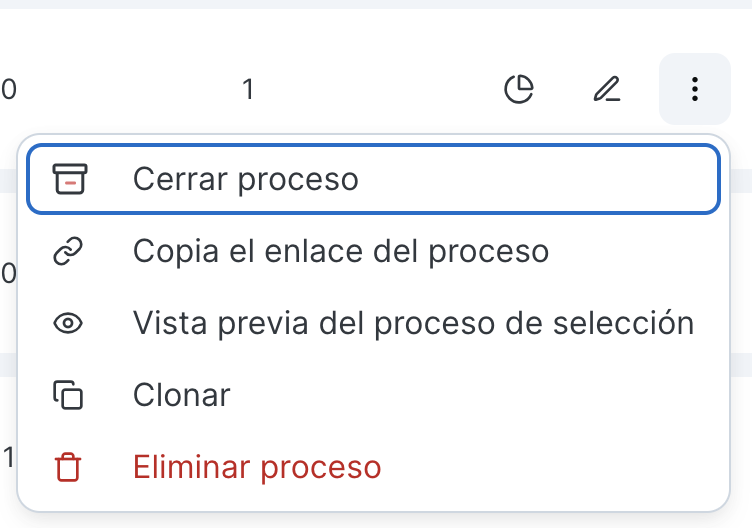Click the red trash can icon
Screen dimensions: 752x528
[x=69, y=467]
